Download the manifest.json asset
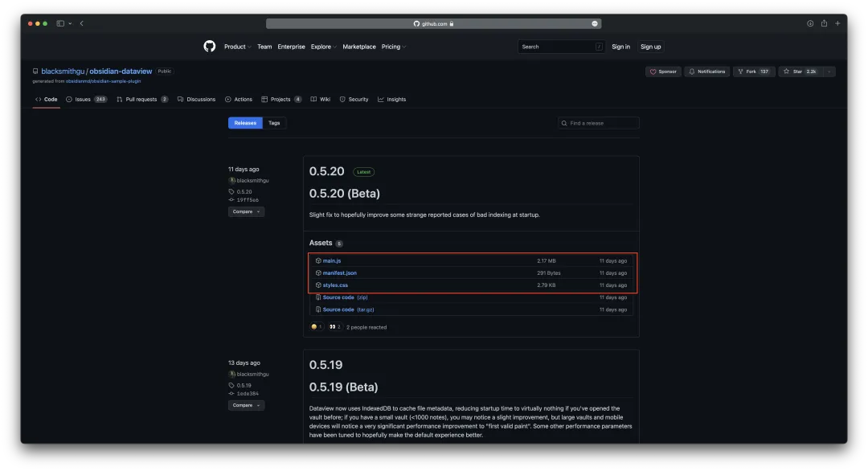Screen dimensions: 868x471 tap(339, 272)
